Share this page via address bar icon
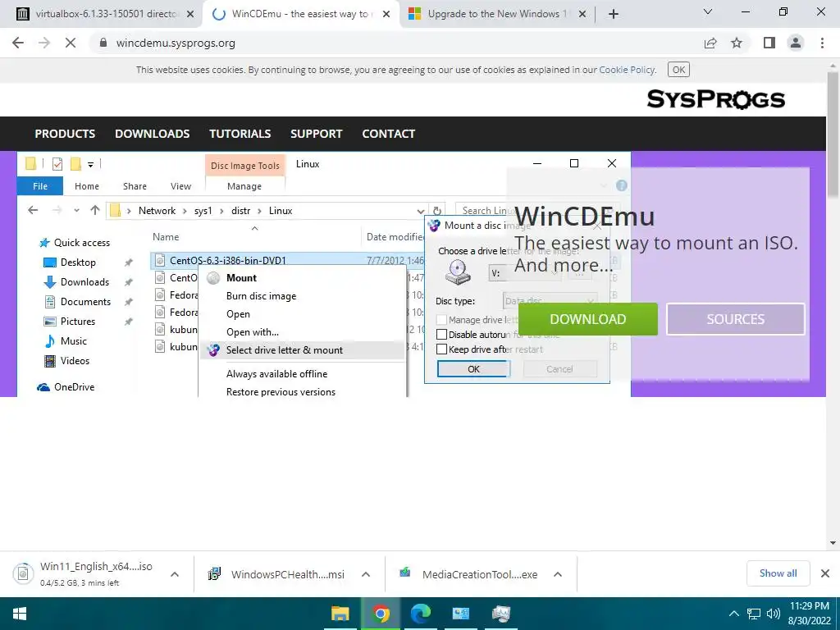840x630 pixels. (710, 43)
